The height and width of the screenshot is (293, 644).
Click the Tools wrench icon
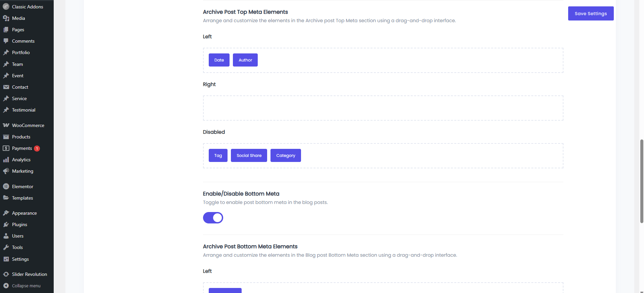click(x=6, y=247)
